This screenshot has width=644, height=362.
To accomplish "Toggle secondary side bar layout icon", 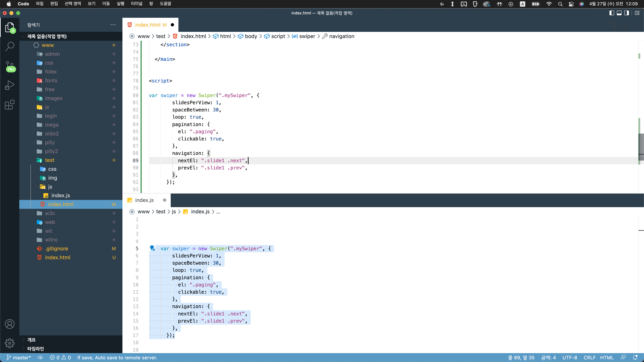I will [626, 13].
